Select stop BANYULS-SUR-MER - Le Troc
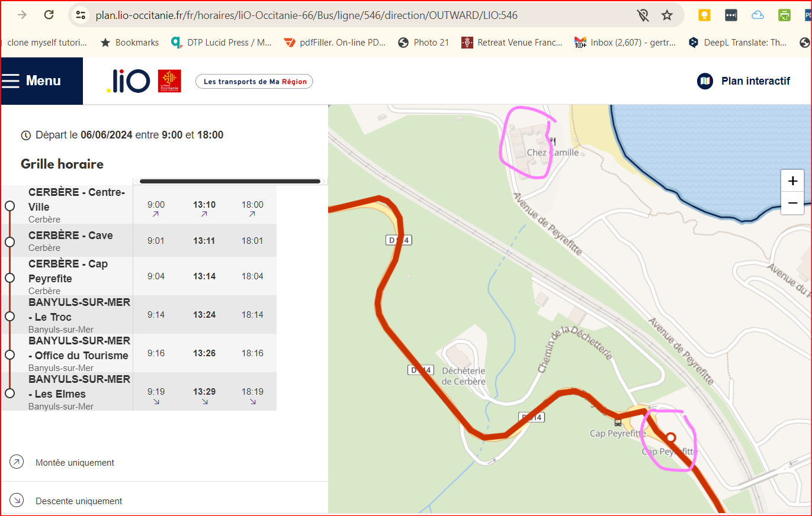 click(79, 309)
